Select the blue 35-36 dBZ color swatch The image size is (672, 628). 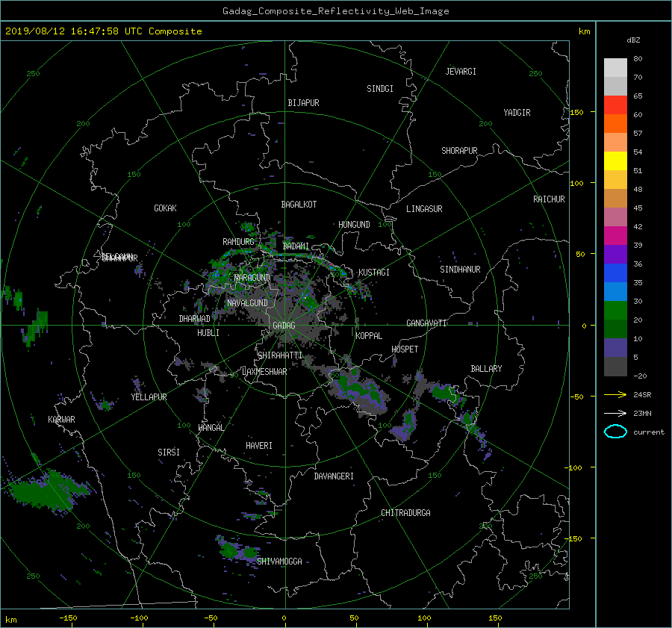615,273
